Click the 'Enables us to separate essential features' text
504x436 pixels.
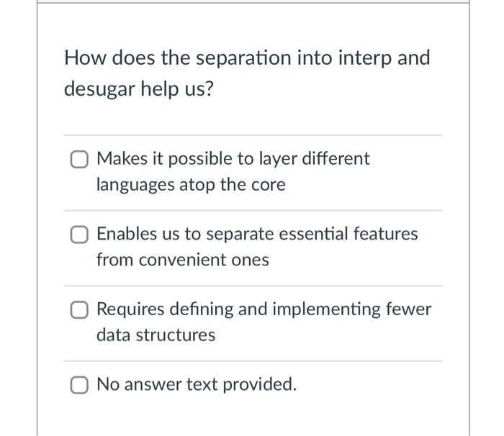(257, 234)
